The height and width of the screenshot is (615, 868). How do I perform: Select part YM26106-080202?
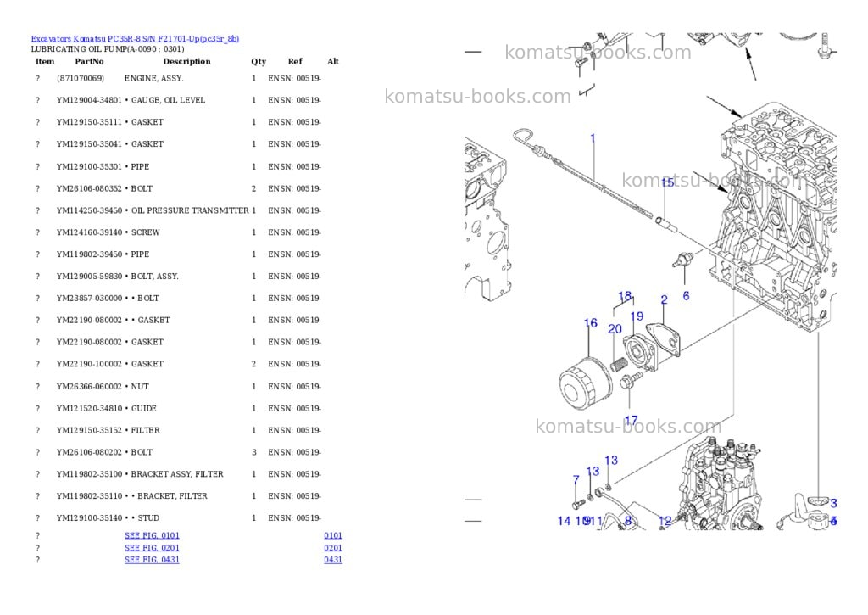point(89,452)
